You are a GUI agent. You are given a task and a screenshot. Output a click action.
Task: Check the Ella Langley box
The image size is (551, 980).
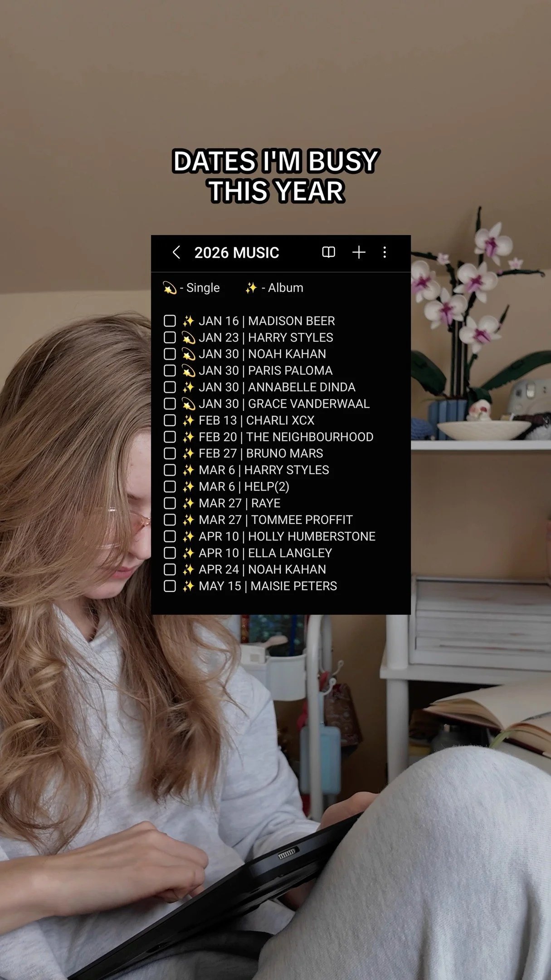[x=170, y=553]
